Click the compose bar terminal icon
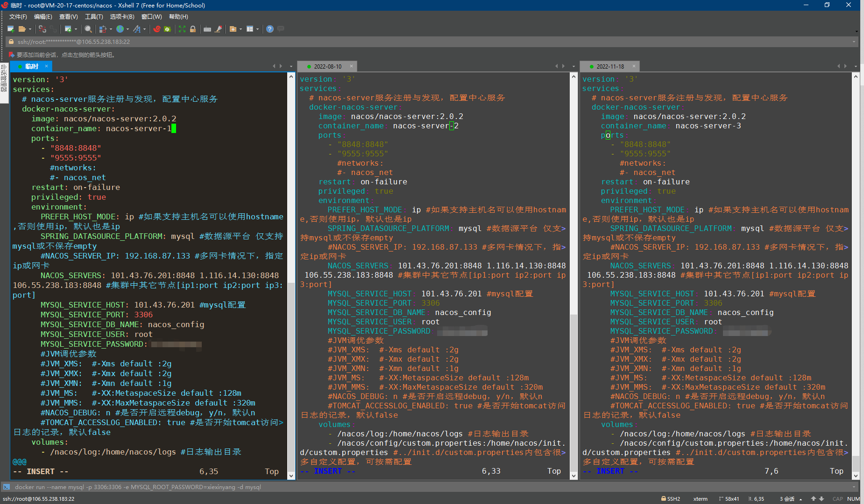Screen dimensions: 864x504 (7, 487)
